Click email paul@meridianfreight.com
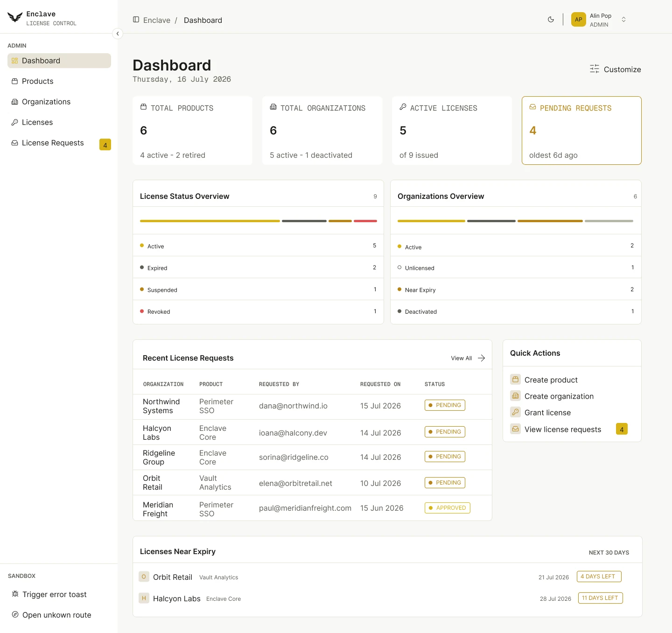 point(305,508)
